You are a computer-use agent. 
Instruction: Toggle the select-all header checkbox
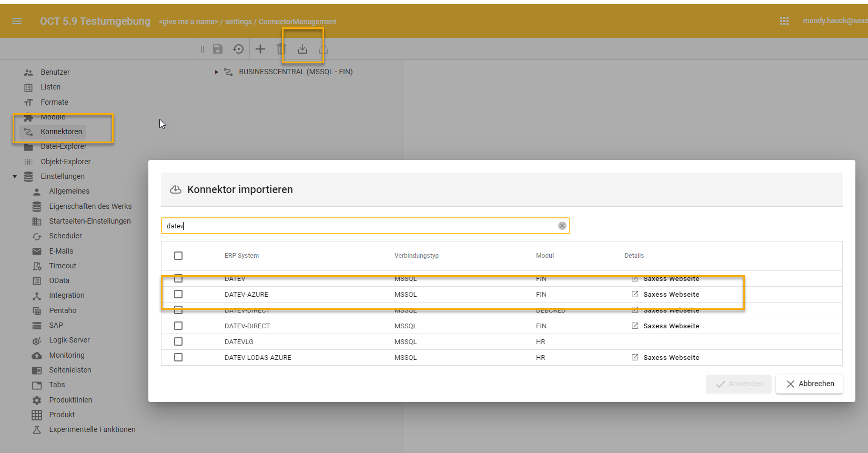coord(178,256)
